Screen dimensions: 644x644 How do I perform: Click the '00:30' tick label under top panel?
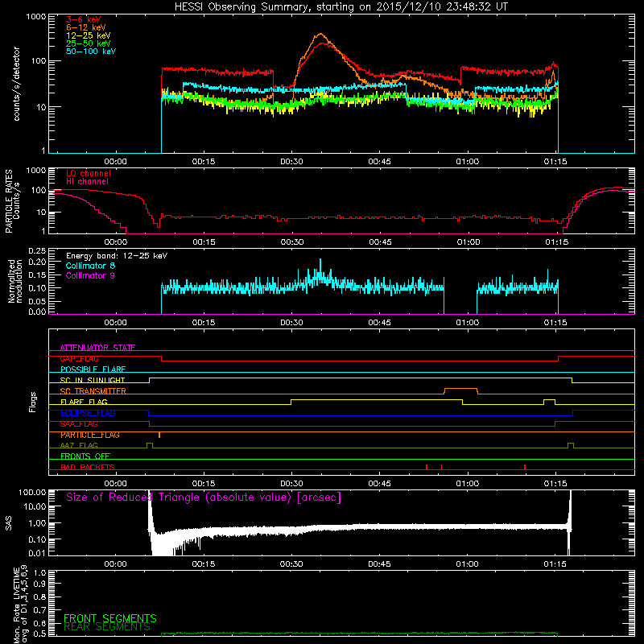coord(291,162)
